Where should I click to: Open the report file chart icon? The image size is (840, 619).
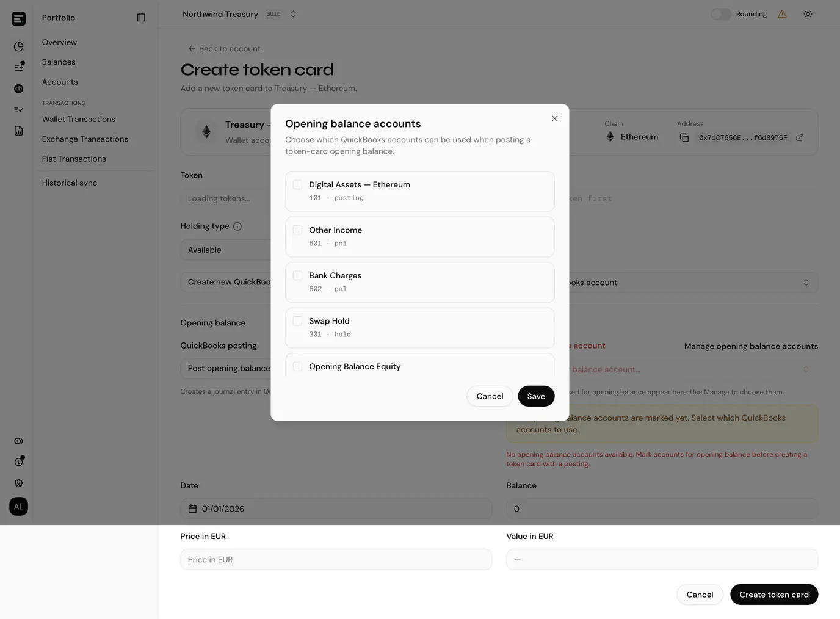pos(19,131)
